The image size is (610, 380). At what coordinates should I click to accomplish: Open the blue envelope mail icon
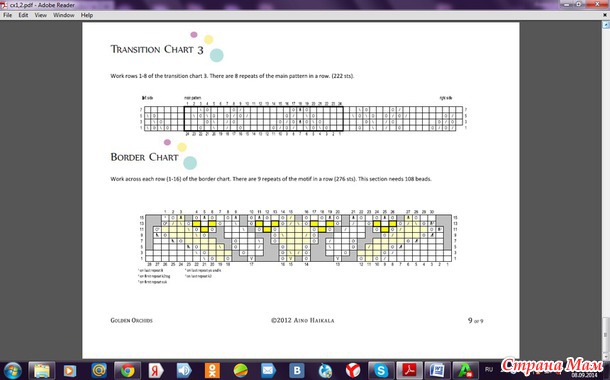[268, 371]
